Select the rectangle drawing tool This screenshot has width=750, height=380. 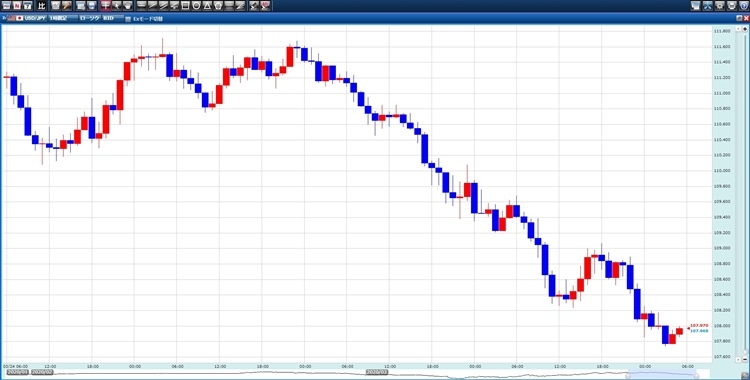point(185,6)
